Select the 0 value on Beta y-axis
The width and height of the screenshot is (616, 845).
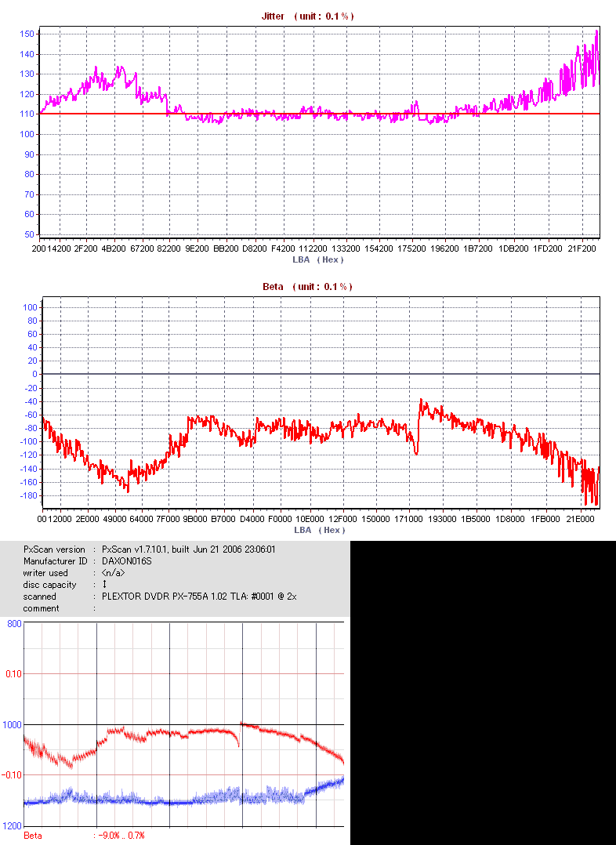pyautogui.click(x=35, y=374)
